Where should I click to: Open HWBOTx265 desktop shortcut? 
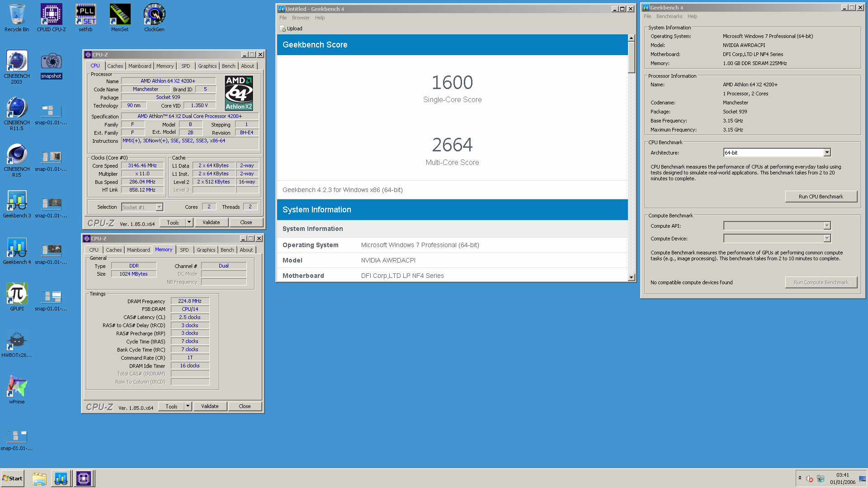pos(17,344)
